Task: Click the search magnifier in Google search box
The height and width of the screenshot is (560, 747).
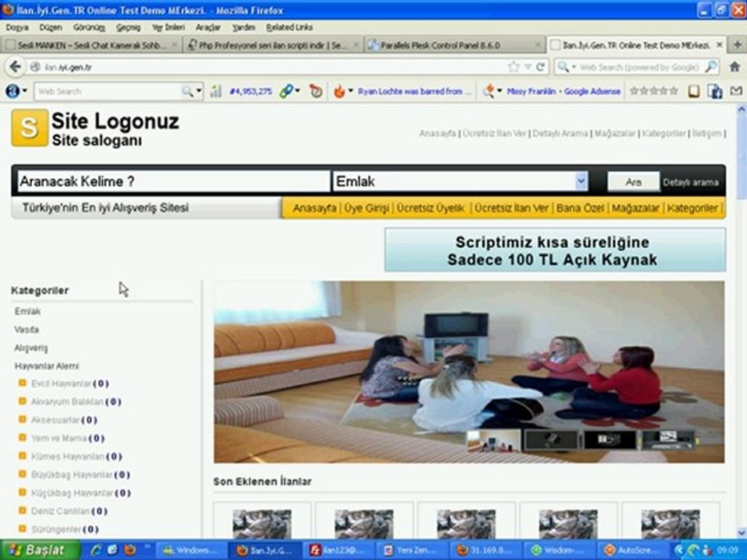Action: pyautogui.click(x=710, y=67)
